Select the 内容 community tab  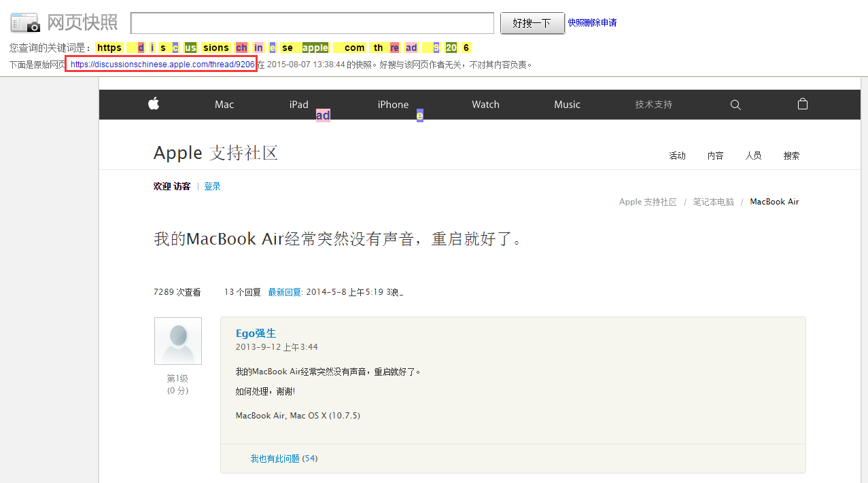pos(715,156)
